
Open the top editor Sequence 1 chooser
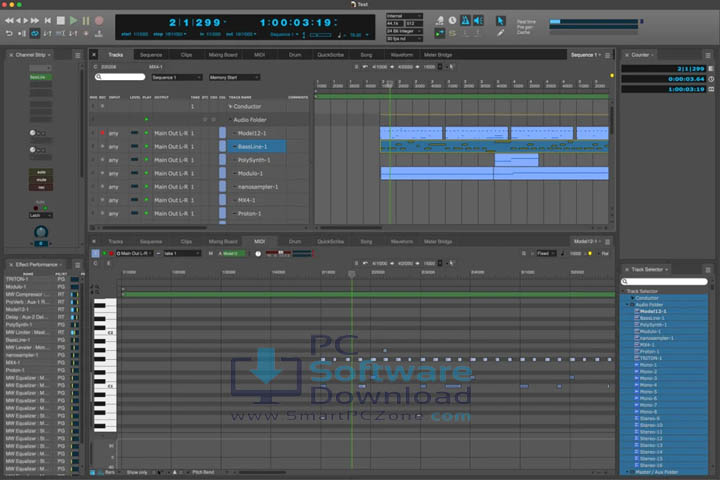click(x=585, y=55)
